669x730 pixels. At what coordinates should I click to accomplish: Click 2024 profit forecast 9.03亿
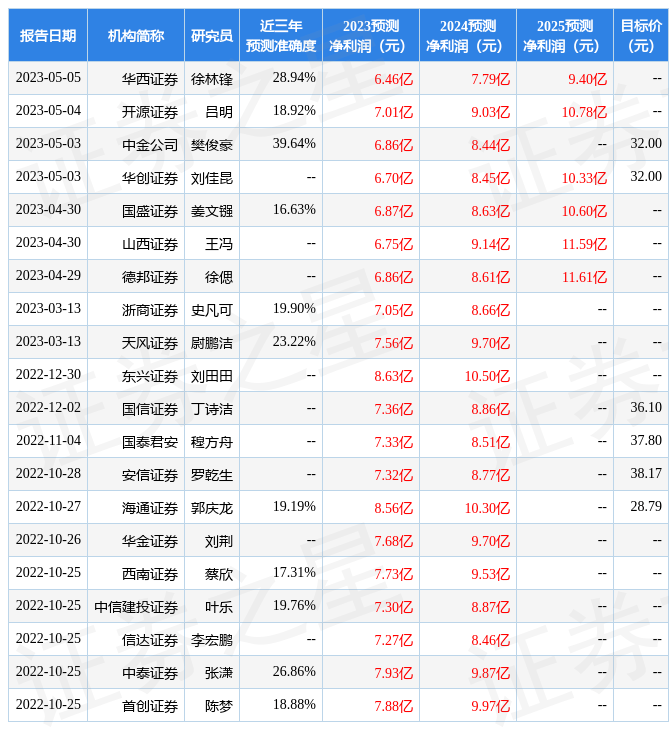coord(491,112)
